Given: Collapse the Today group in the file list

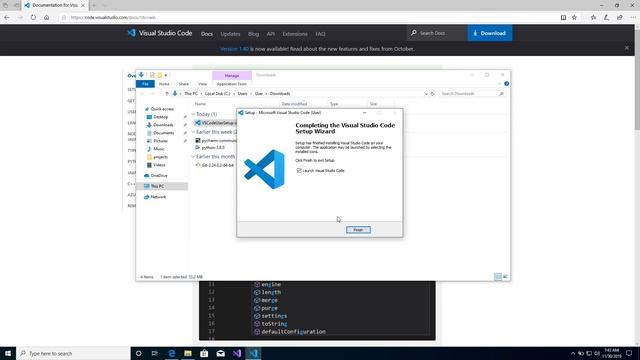Looking at the screenshot, I should click(x=193, y=114).
